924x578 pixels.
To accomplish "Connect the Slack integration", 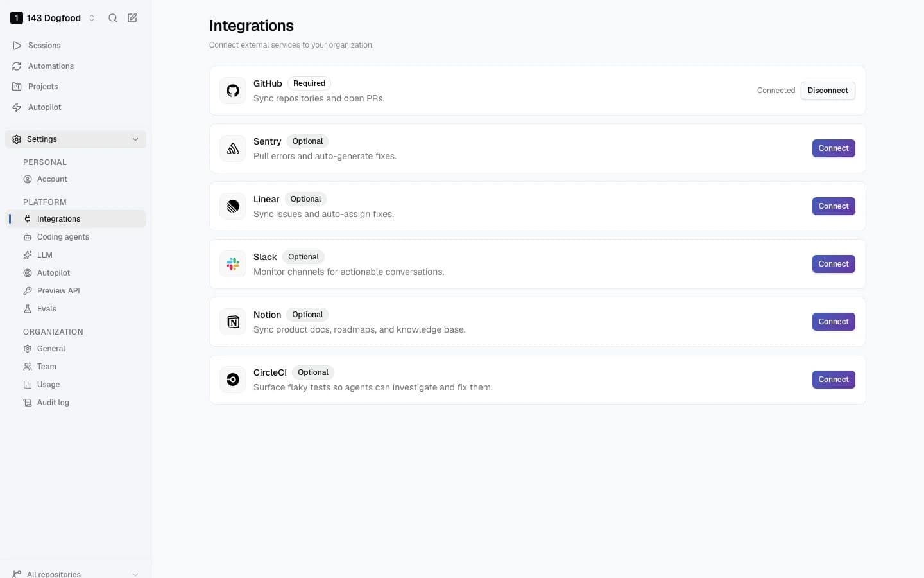I will pos(834,264).
